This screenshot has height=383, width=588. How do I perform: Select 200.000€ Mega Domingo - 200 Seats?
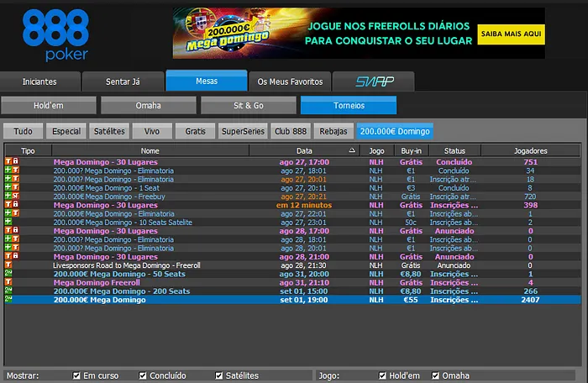(292, 291)
